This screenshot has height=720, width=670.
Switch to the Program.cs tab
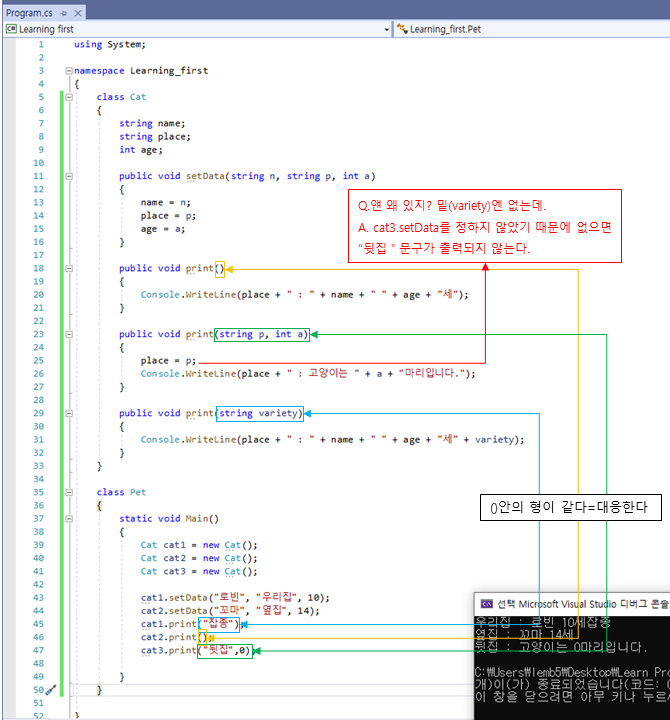(x=29, y=13)
